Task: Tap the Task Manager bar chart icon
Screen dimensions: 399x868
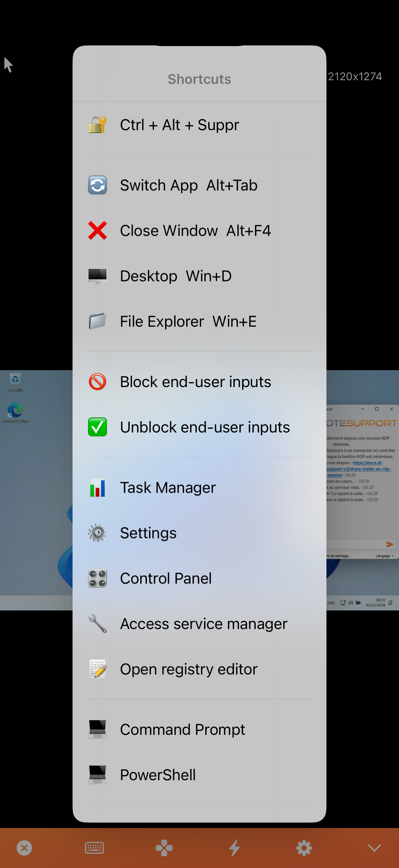Action: coord(98,487)
